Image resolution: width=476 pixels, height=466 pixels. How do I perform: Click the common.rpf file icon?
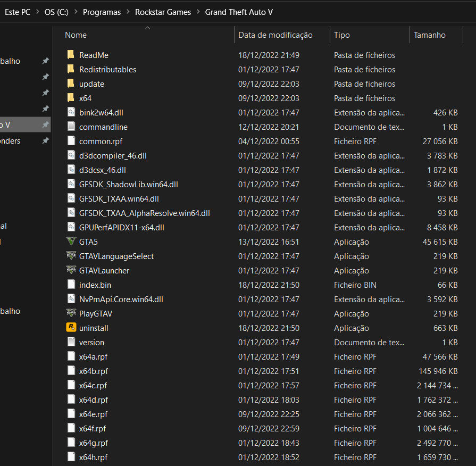71,141
